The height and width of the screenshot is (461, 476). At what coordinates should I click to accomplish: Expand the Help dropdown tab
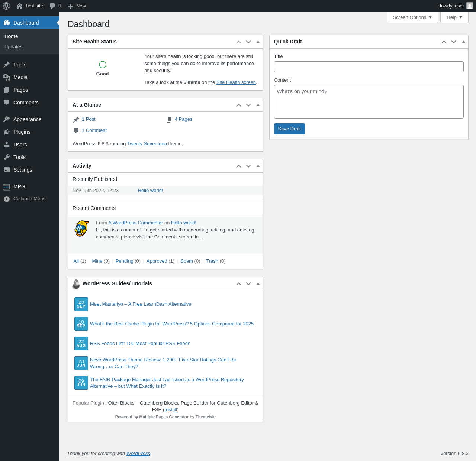[454, 17]
